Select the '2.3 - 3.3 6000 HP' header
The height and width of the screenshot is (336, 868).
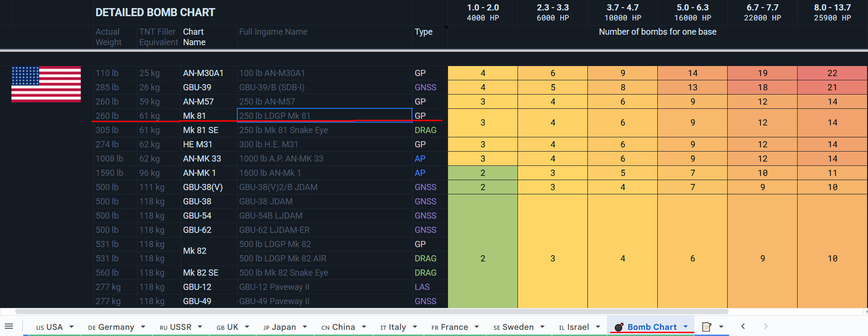click(553, 13)
